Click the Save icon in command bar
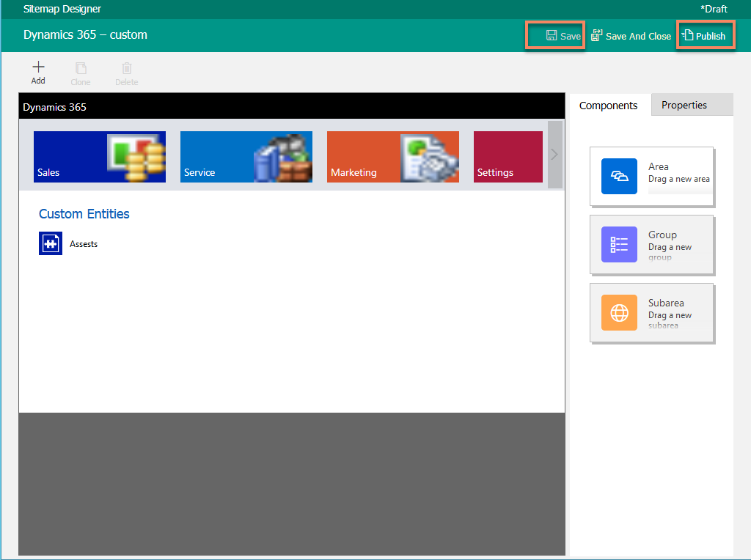The height and width of the screenshot is (560, 751). [x=550, y=35]
